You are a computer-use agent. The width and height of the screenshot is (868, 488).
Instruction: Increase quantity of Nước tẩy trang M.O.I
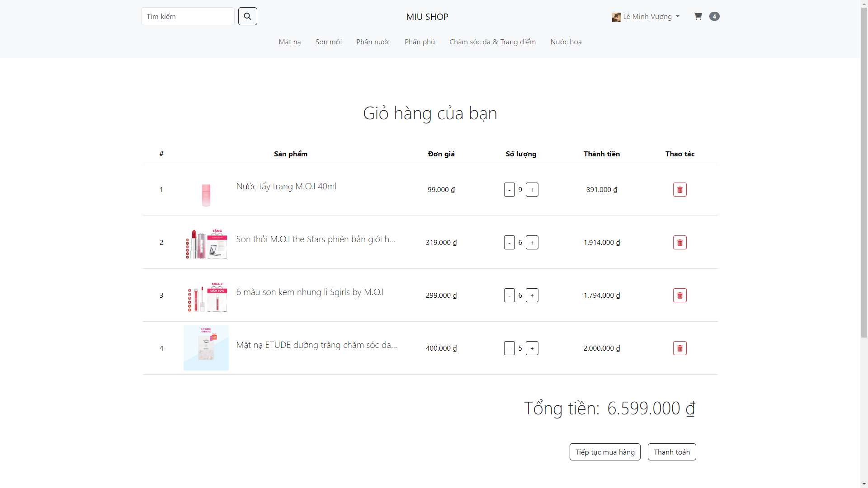coord(532,190)
